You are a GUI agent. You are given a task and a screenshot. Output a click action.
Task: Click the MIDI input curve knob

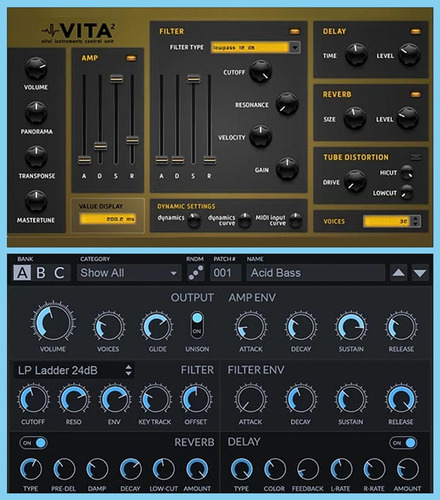click(296, 220)
